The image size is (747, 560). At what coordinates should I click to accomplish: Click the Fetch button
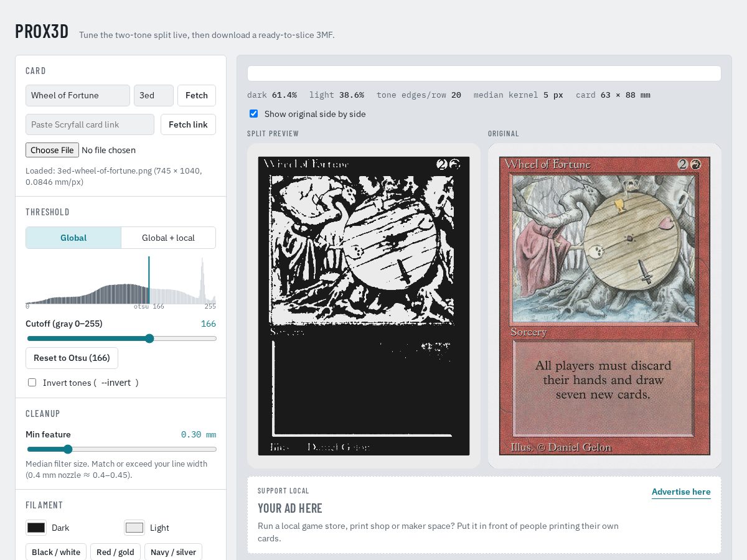coord(197,95)
